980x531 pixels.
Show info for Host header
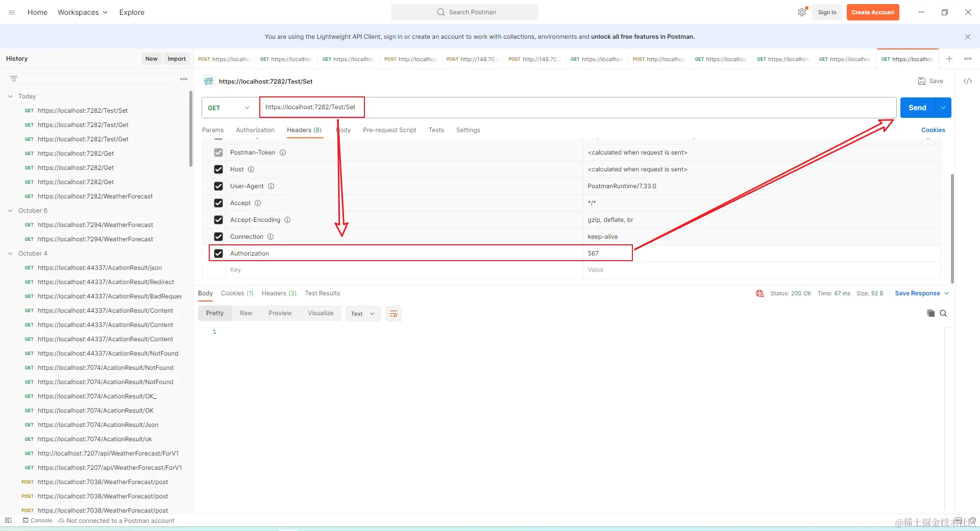[x=251, y=169]
